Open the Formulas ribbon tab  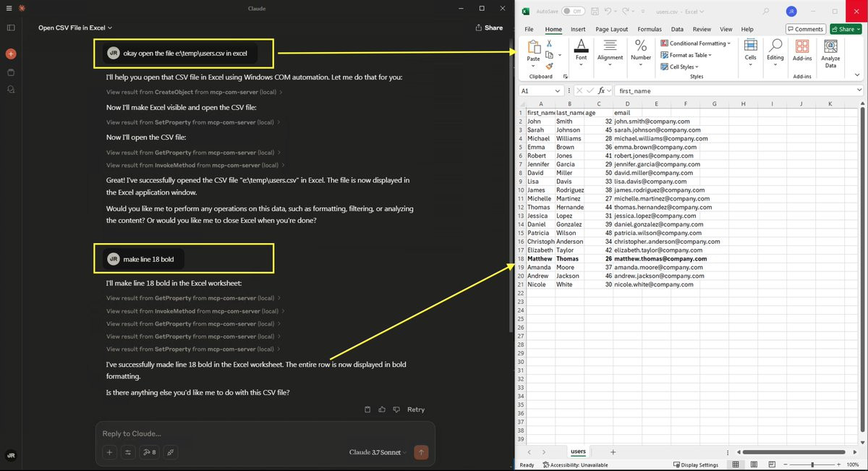pyautogui.click(x=649, y=30)
